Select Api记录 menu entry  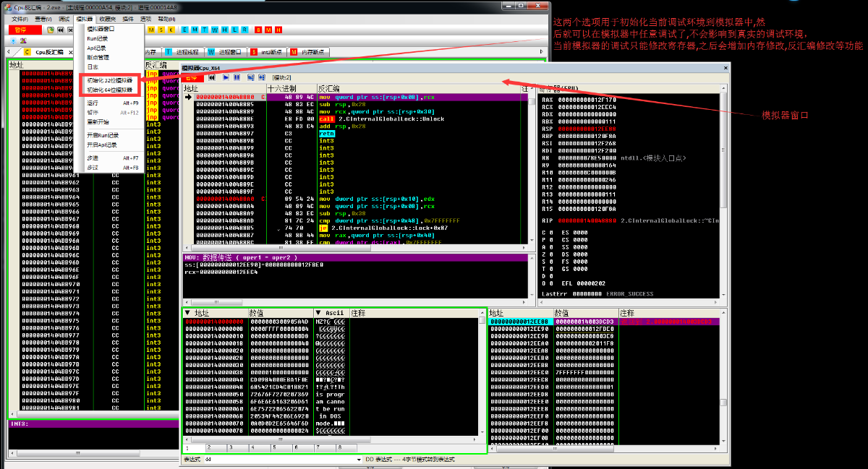click(x=110, y=48)
